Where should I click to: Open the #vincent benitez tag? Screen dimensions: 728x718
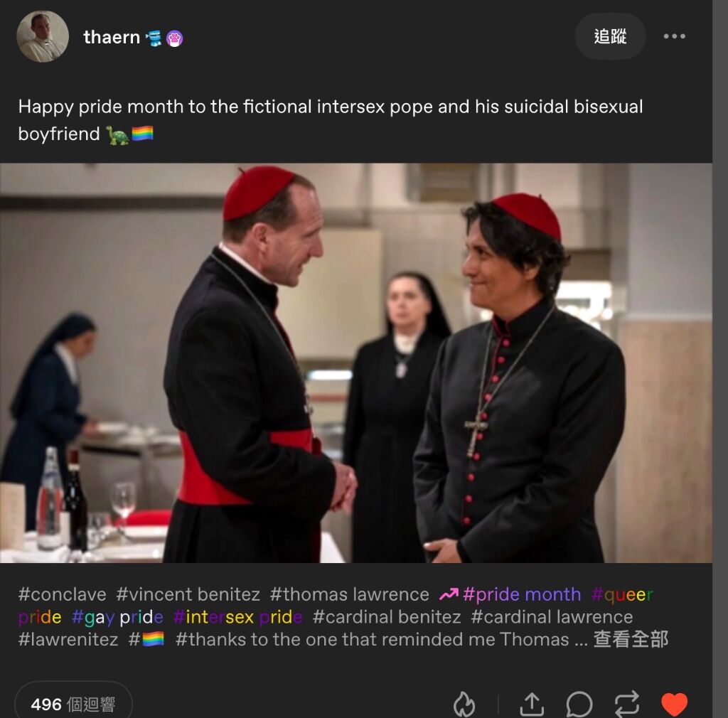(x=188, y=594)
